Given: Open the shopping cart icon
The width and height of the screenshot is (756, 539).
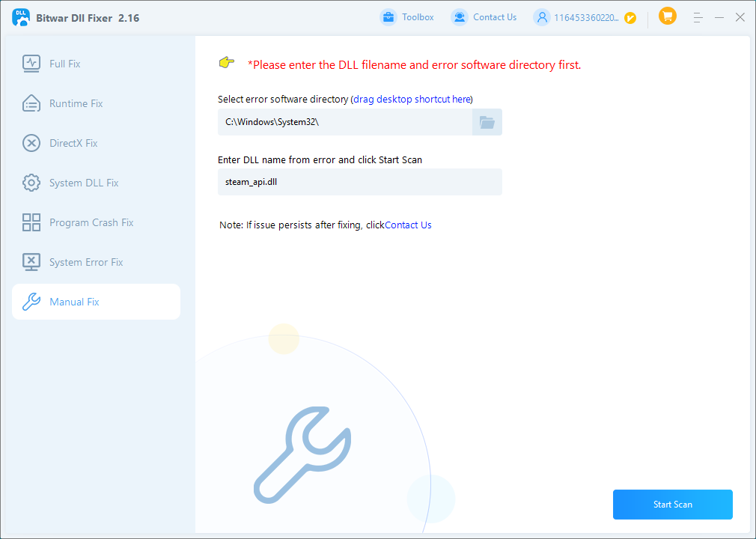Looking at the screenshot, I should 668,16.
